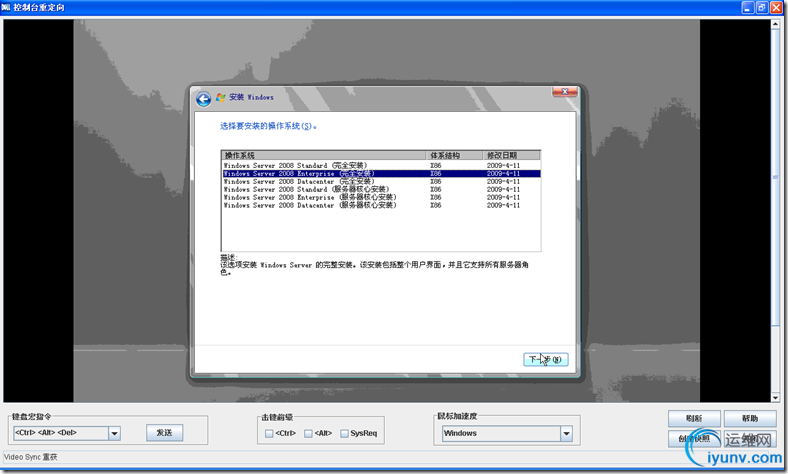The image size is (788, 474).
Task: Close the console redirection window
Action: pos(776,8)
